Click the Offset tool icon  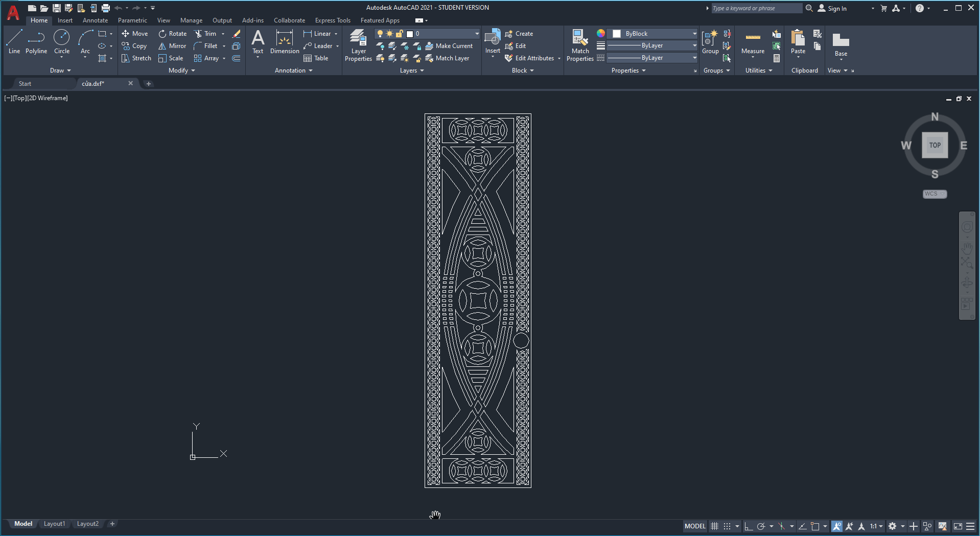coord(236,58)
